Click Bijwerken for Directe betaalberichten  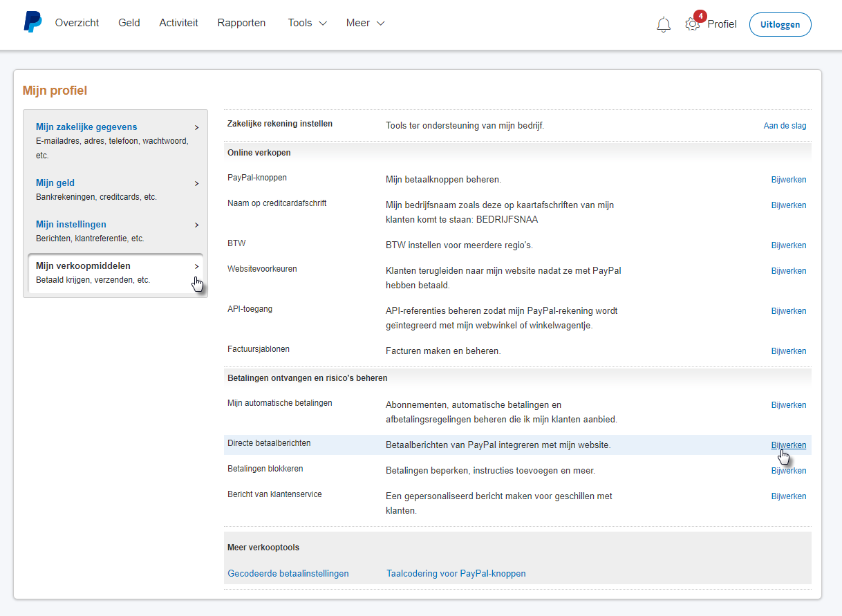click(789, 445)
